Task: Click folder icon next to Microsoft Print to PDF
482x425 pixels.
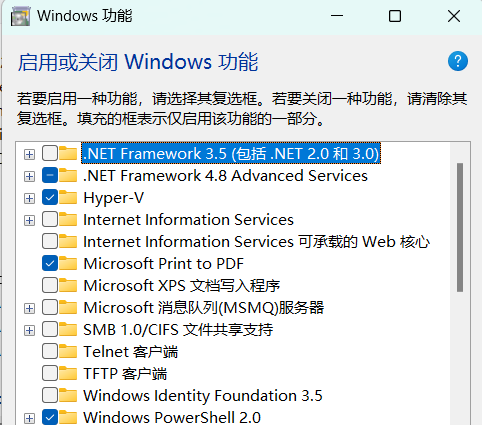Action: coord(68,263)
